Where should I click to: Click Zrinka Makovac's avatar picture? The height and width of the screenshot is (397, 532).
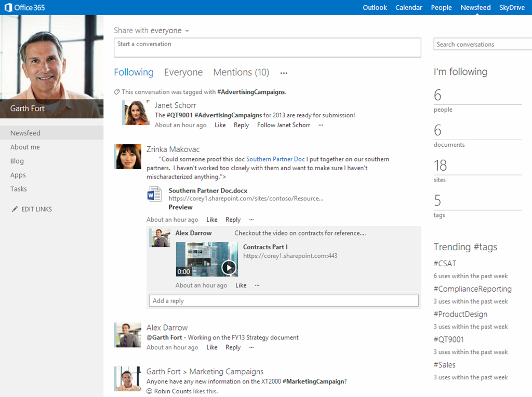[x=128, y=157]
